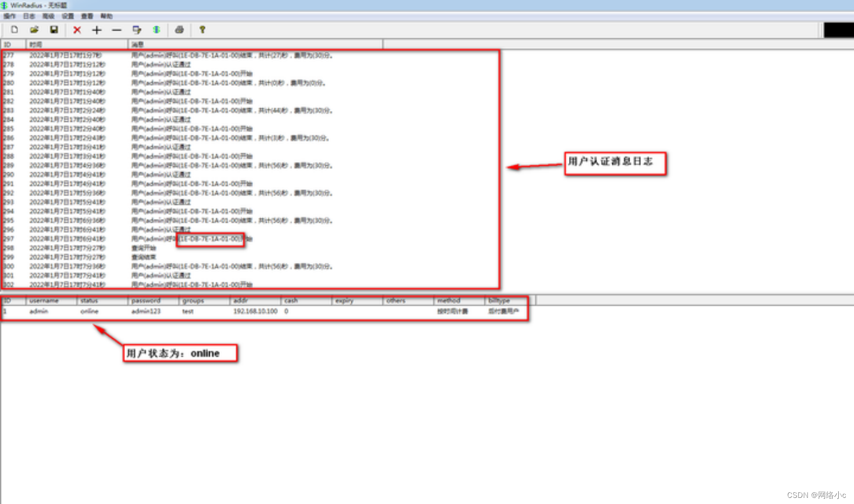Open the 操作 menu
The width and height of the screenshot is (854, 504).
pos(9,16)
